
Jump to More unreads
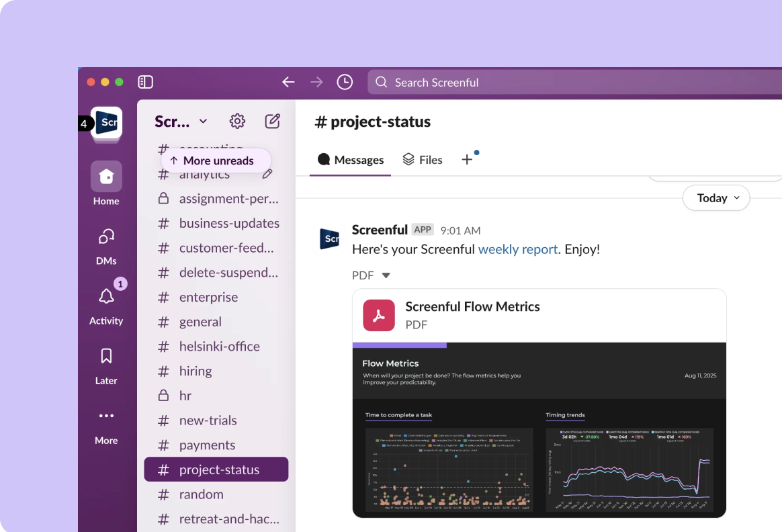216,161
